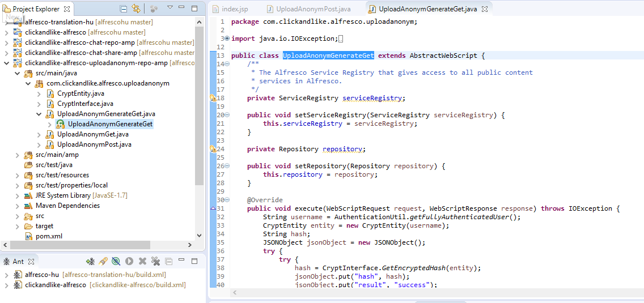Screen dimensions: 644x303
Task: Expand folded imports at line 3
Action: pos(227,39)
